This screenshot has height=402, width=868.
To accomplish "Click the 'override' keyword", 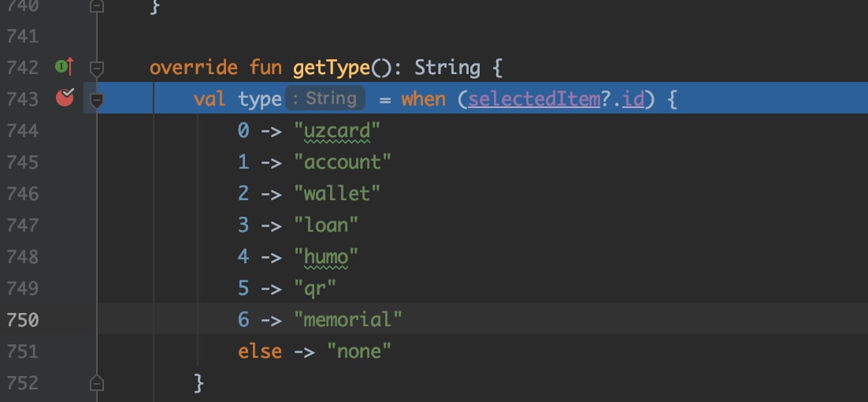I will tap(193, 68).
